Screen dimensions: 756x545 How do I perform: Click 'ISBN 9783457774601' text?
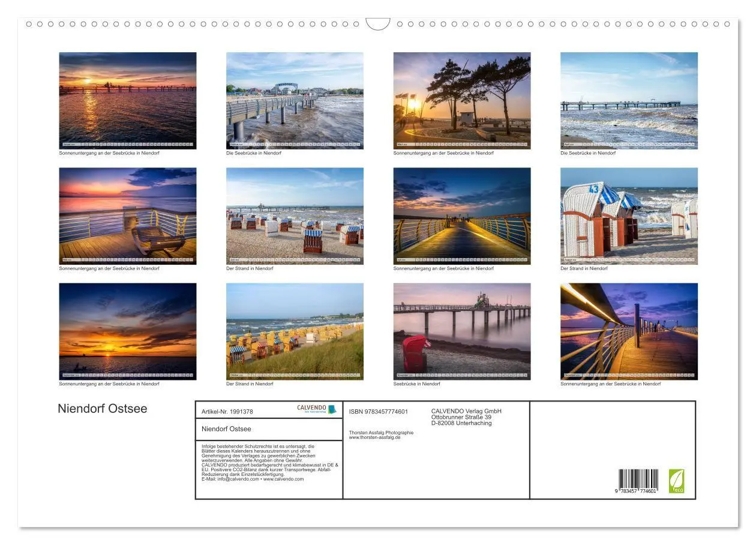(x=379, y=412)
